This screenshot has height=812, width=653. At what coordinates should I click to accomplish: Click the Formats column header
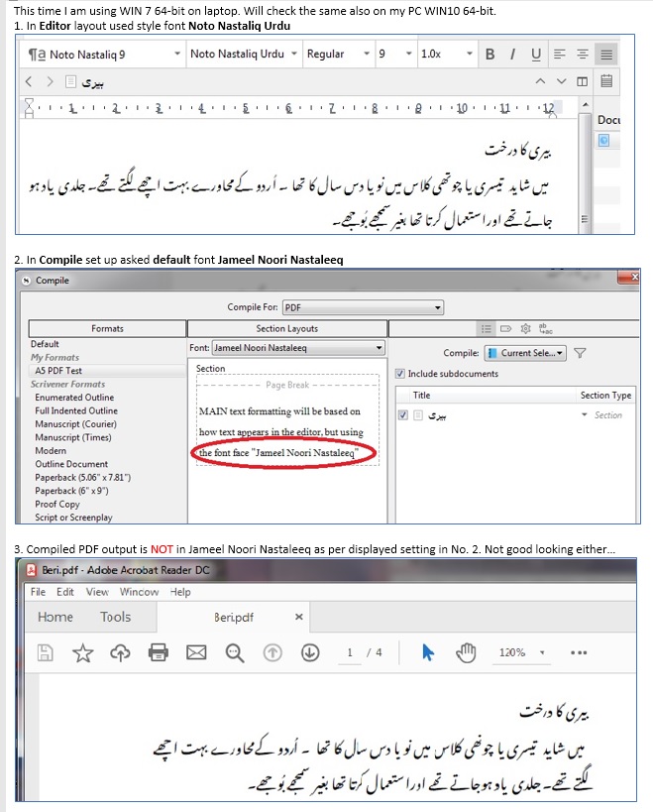click(107, 328)
